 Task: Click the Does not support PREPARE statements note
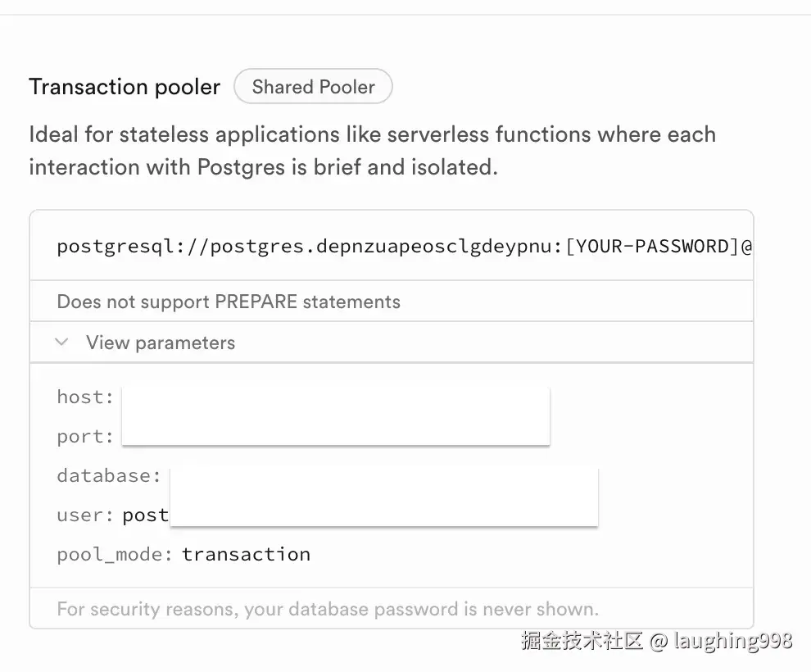coord(229,302)
